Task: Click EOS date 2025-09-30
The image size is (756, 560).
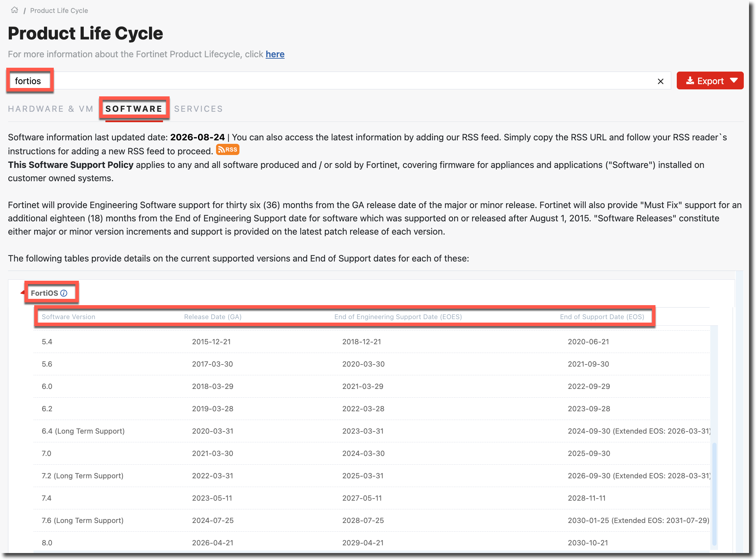Action: pyautogui.click(x=589, y=454)
